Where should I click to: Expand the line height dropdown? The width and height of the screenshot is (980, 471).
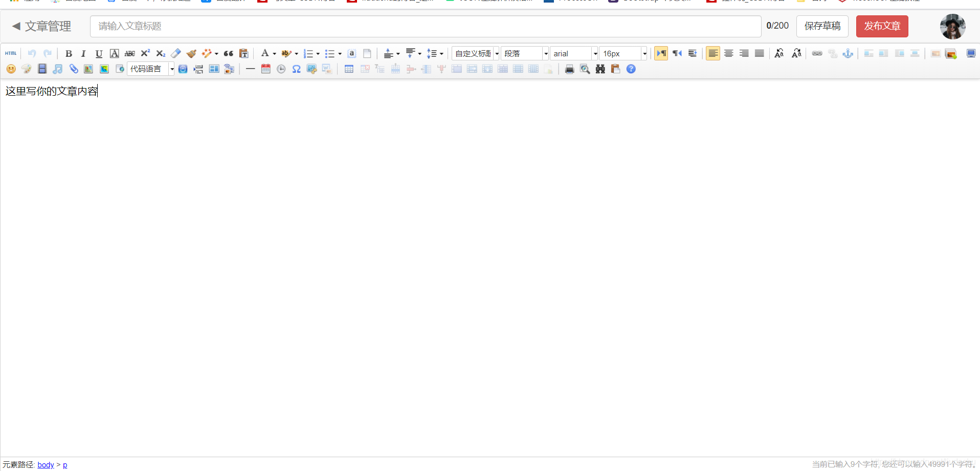pyautogui.click(x=441, y=54)
